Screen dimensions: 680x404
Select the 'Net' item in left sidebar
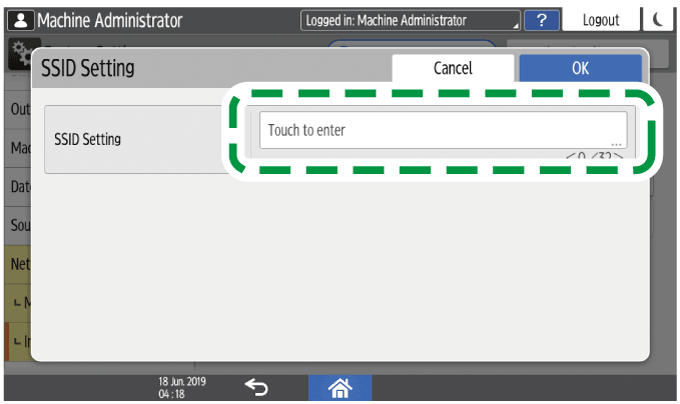[18, 265]
